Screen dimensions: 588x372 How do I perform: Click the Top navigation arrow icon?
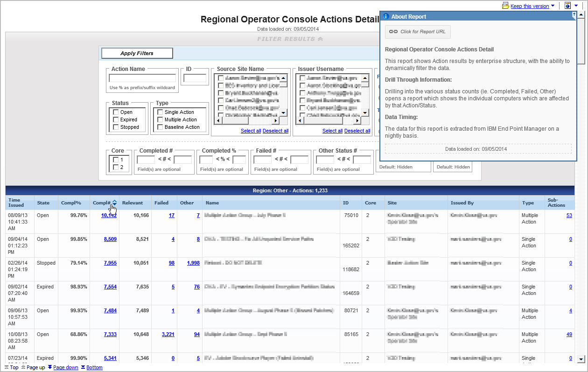(7, 367)
